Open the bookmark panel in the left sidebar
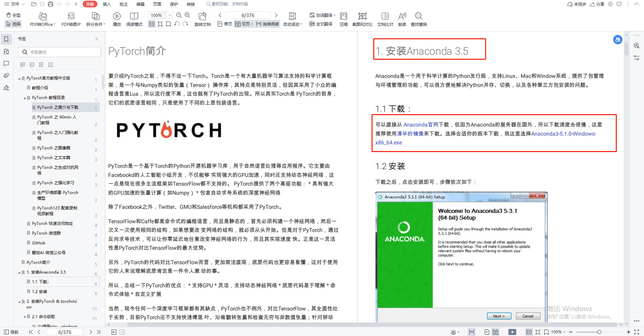The image size is (644, 336). [x=6, y=39]
